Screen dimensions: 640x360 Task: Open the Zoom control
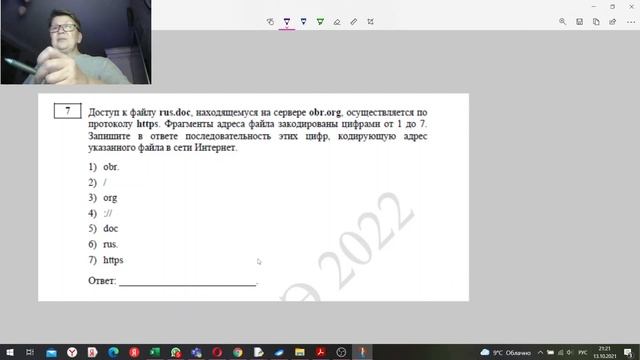(562, 22)
